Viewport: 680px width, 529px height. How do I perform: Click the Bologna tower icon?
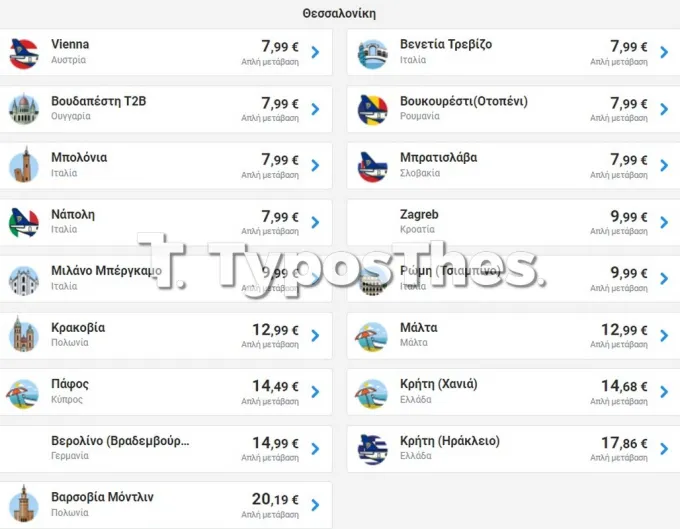click(x=24, y=165)
